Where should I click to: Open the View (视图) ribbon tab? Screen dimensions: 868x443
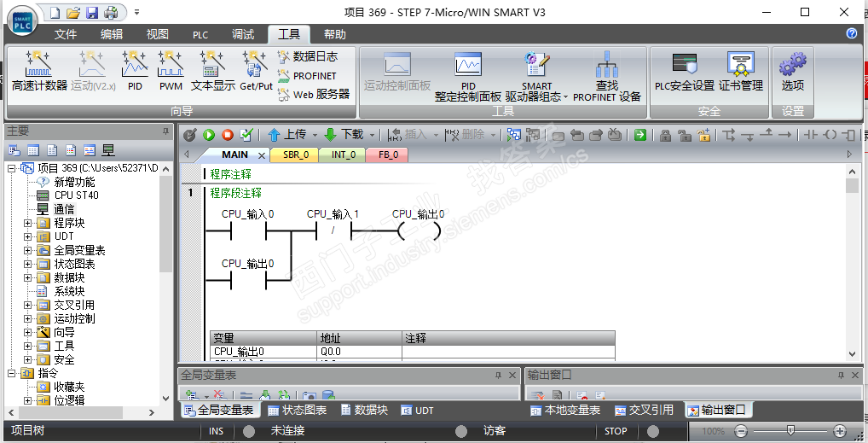point(157,34)
